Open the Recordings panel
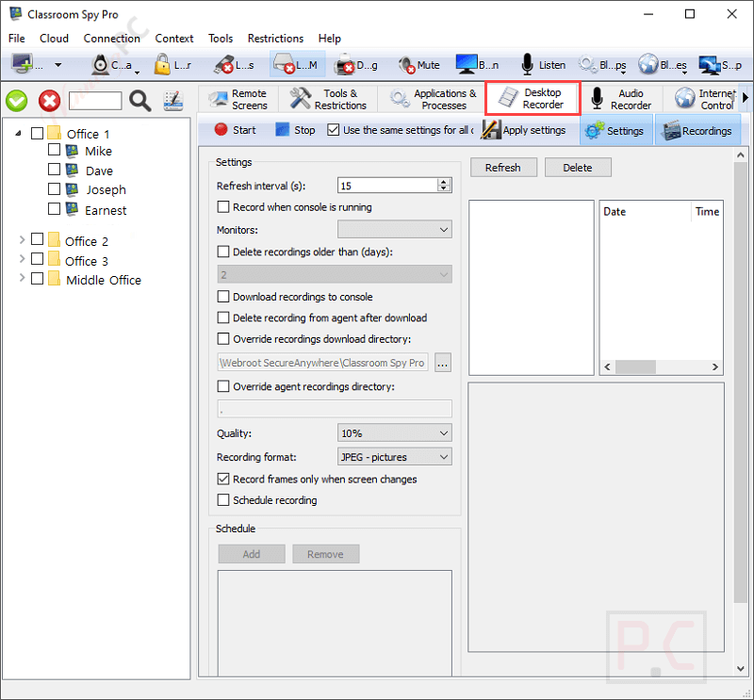The image size is (754, 700). tap(697, 131)
